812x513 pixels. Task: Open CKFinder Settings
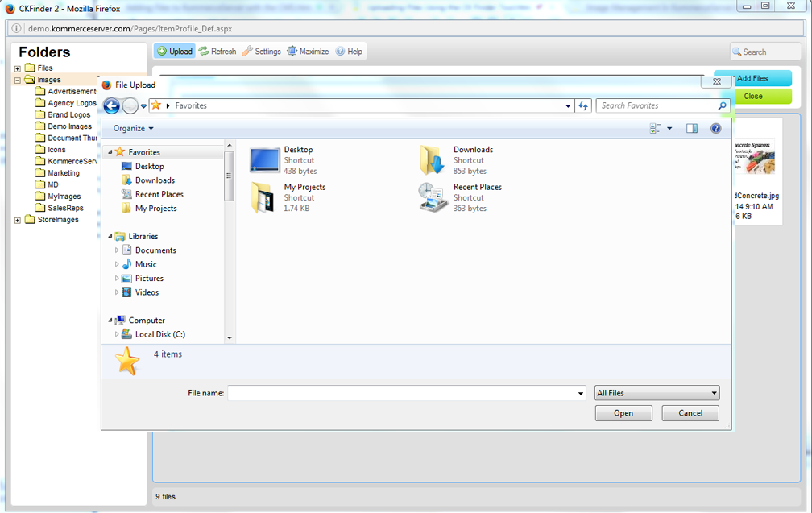(x=262, y=52)
